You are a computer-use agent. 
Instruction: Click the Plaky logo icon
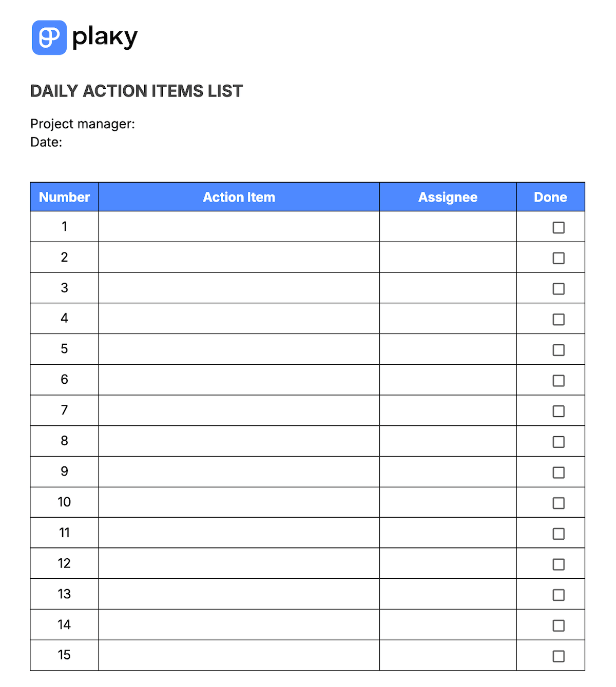(49, 37)
